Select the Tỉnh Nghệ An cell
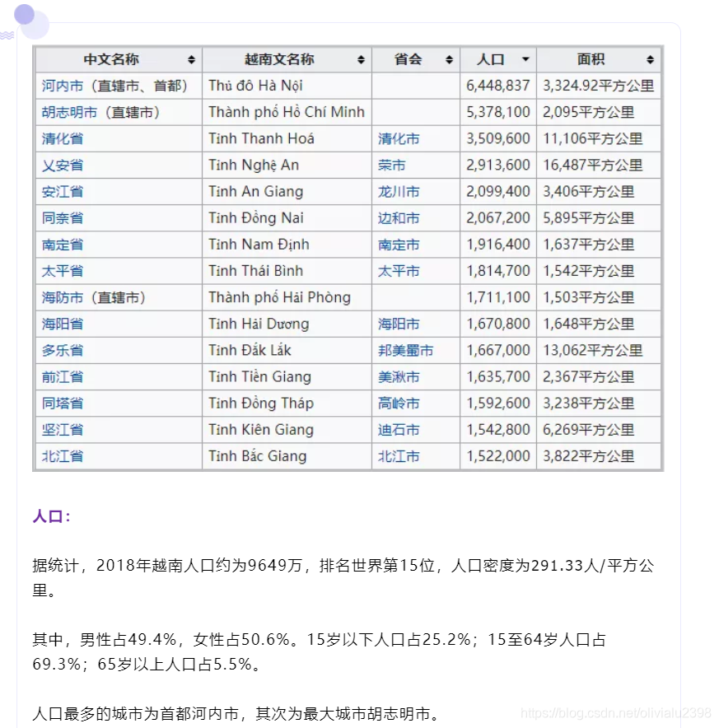The width and height of the screenshot is (719, 728). (x=287, y=166)
